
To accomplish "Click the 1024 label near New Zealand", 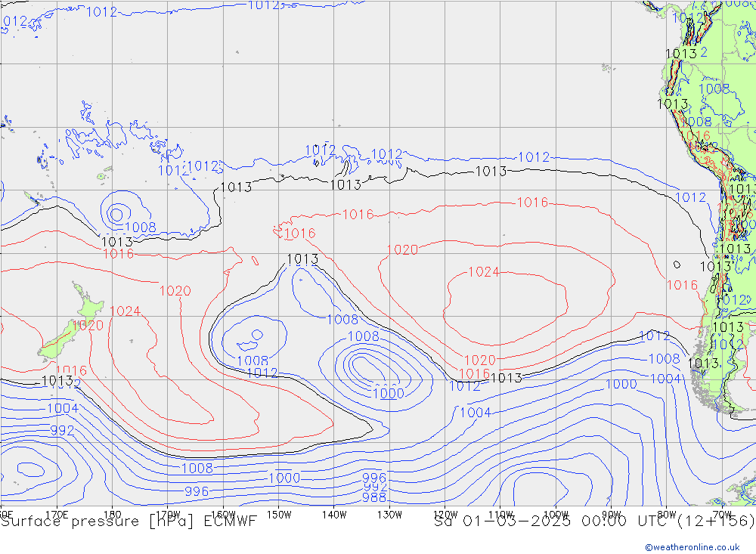I will 125,311.
